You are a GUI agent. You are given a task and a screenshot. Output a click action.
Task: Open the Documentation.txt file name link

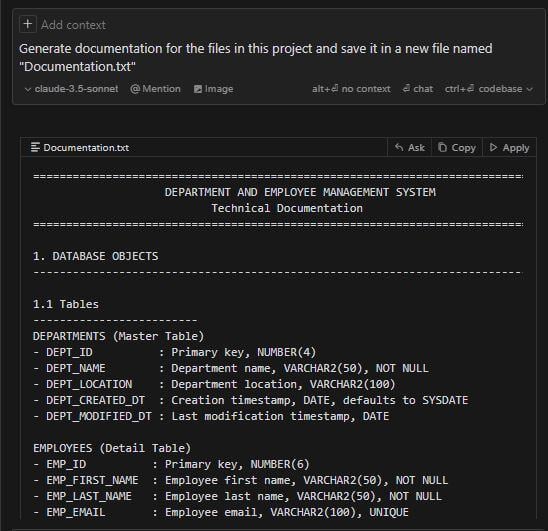pyautogui.click(x=86, y=148)
